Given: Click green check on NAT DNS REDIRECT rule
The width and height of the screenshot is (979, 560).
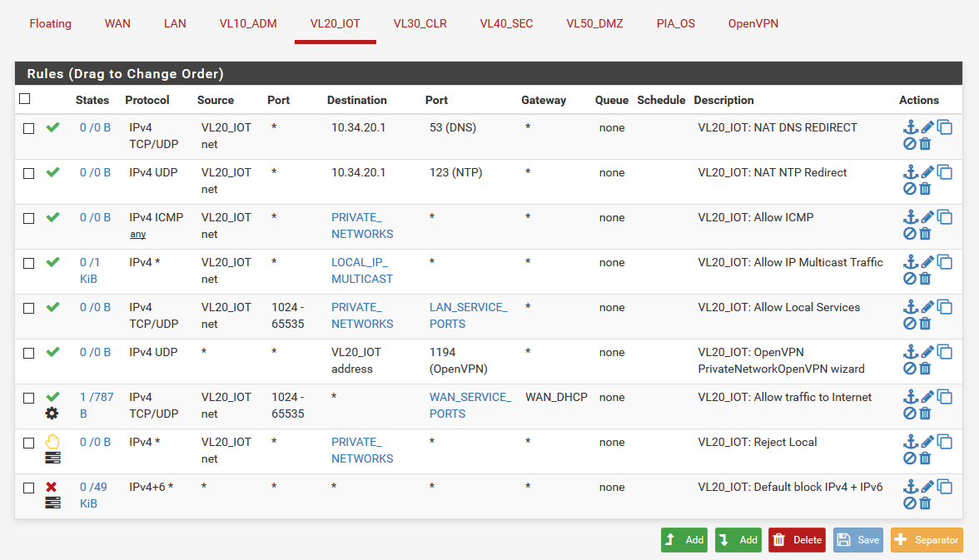Looking at the screenshot, I should (x=52, y=128).
